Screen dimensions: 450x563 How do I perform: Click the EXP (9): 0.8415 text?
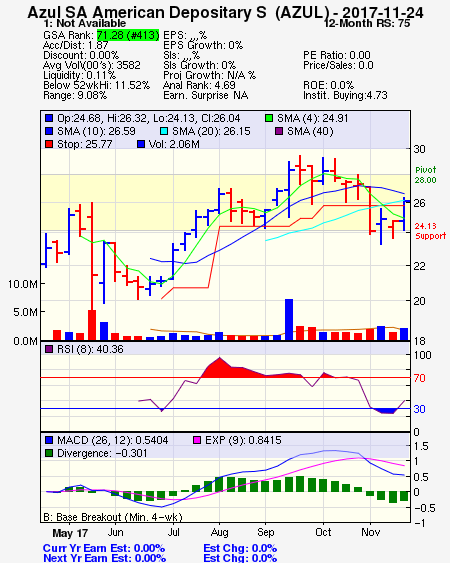coord(243,440)
